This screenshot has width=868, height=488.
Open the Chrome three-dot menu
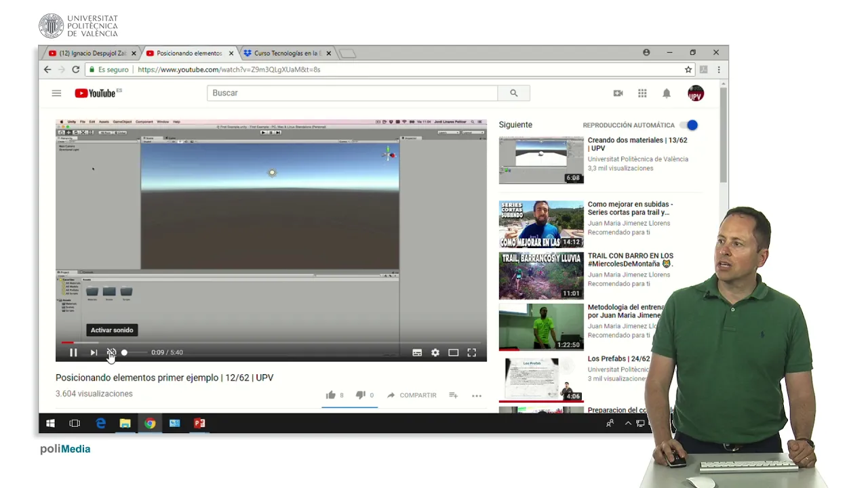click(719, 69)
